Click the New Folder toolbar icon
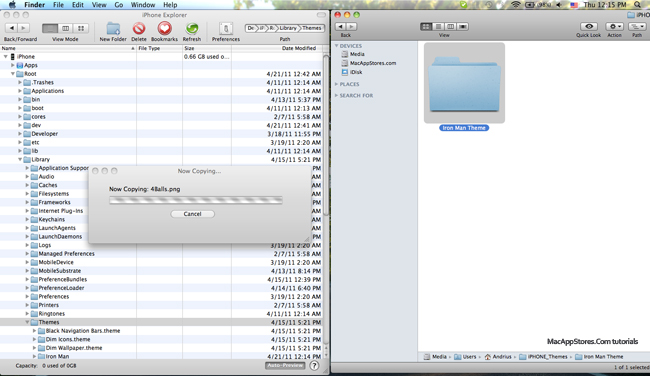 tap(113, 29)
